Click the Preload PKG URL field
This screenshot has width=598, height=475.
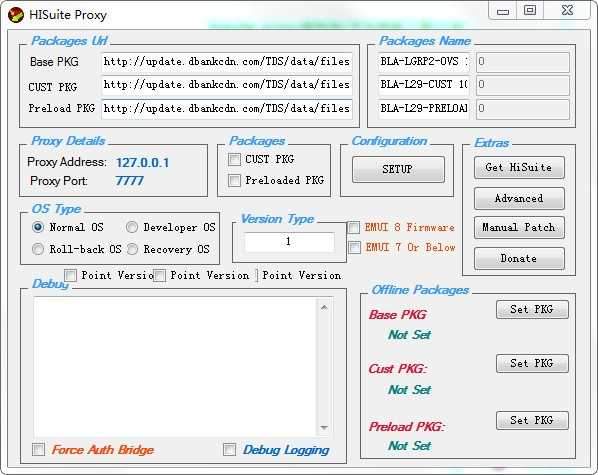pyautogui.click(x=227, y=109)
